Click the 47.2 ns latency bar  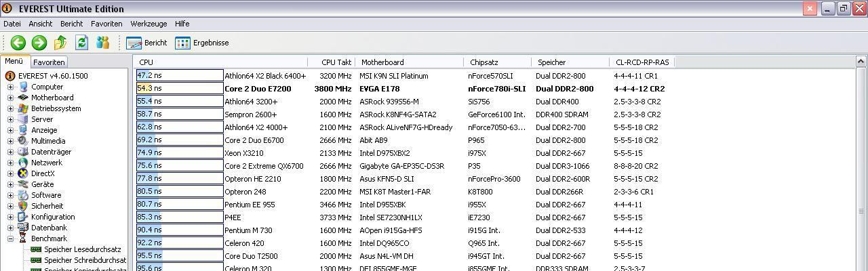click(180, 76)
